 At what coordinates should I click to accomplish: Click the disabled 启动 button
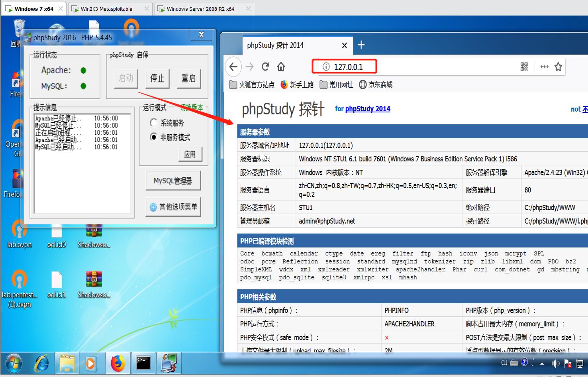[x=126, y=78]
